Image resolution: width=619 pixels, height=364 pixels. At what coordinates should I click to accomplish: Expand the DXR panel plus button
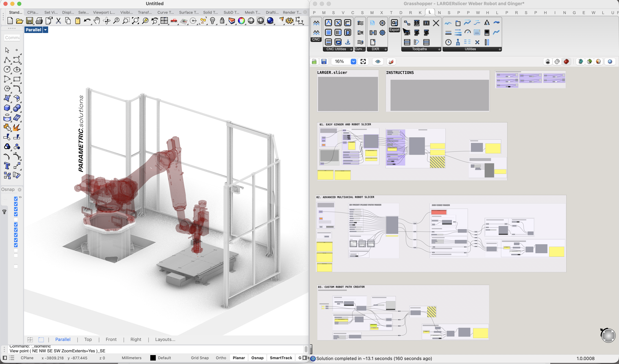[x=385, y=49]
